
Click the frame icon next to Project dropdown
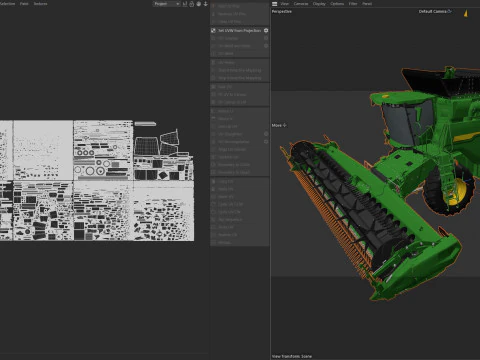coord(185,4)
